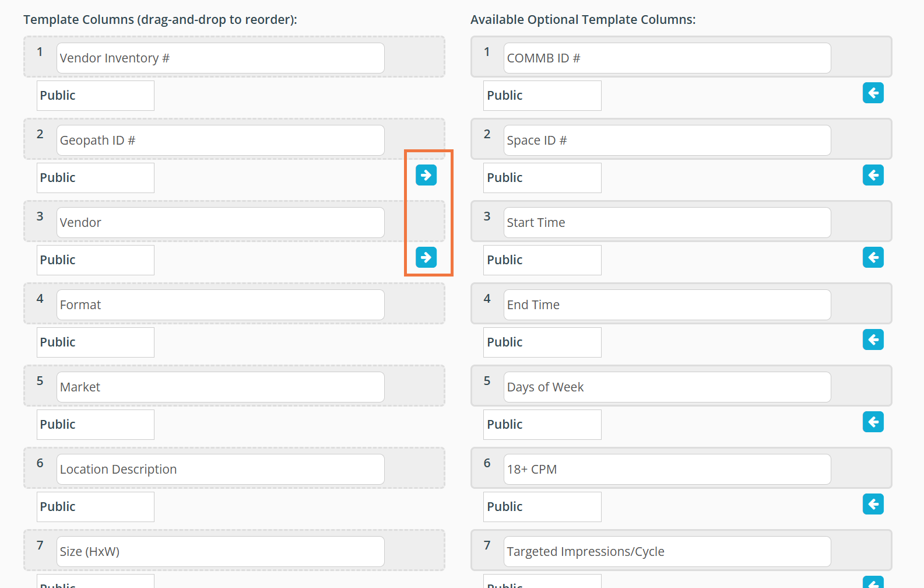Select the Start Time column field
The width and height of the screenshot is (924, 588).
coord(667,223)
